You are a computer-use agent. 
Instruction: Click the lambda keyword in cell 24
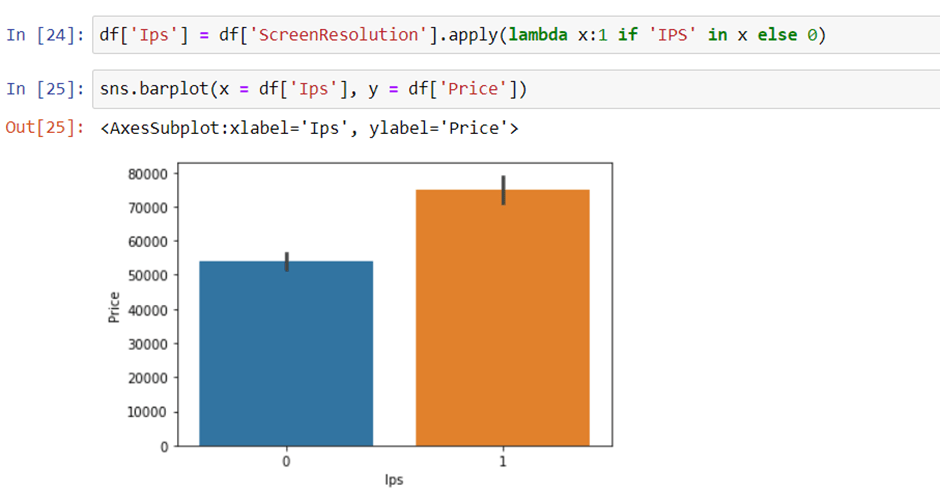click(x=538, y=35)
